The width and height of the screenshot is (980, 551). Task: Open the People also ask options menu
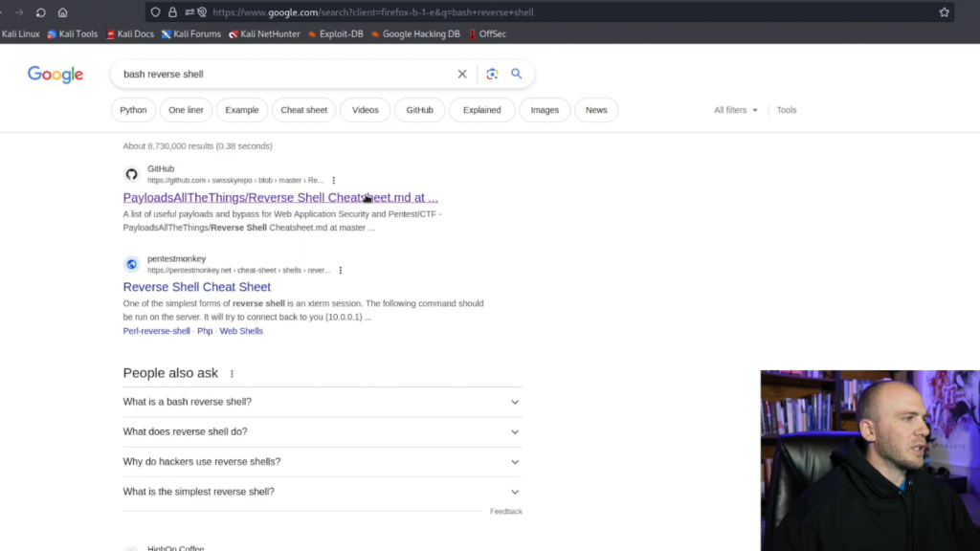pyautogui.click(x=232, y=374)
